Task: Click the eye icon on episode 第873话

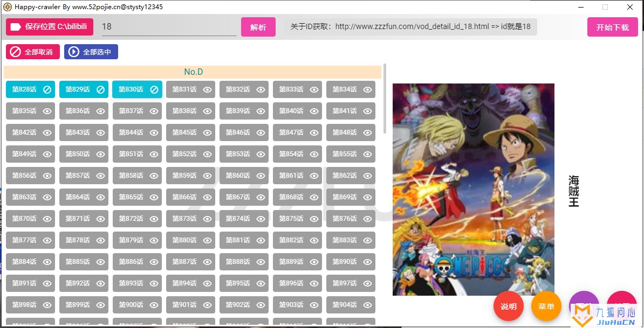Action: tap(208, 219)
